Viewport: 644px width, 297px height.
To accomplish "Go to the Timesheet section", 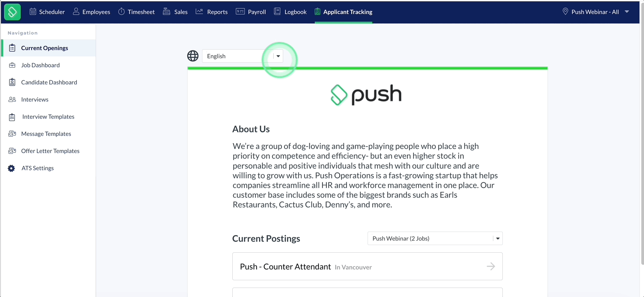I will point(136,12).
